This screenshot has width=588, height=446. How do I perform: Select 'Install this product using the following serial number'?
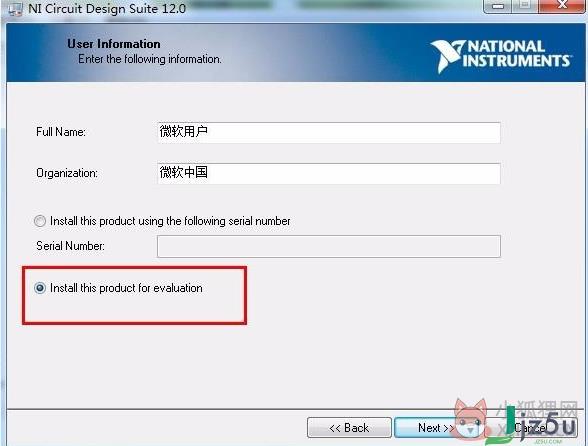[x=40, y=221]
